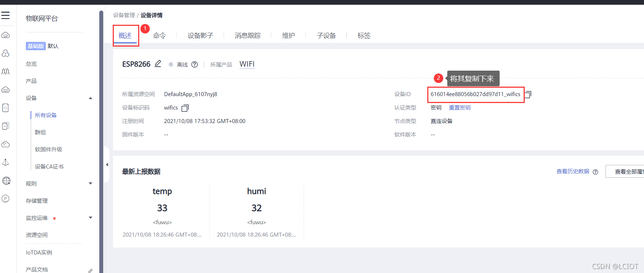The width and height of the screenshot is (644, 273).
Task: Click the pyramid-shaped icon in the rail
Action: click(x=5, y=162)
